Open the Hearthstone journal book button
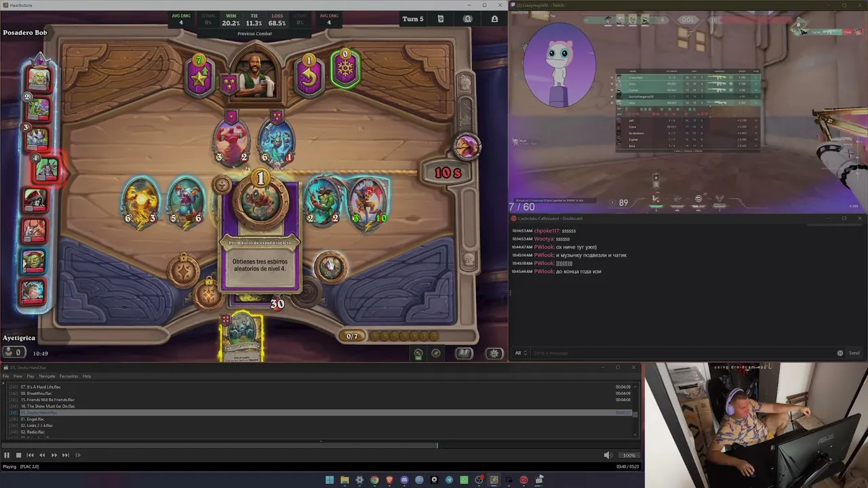 pyautogui.click(x=464, y=353)
